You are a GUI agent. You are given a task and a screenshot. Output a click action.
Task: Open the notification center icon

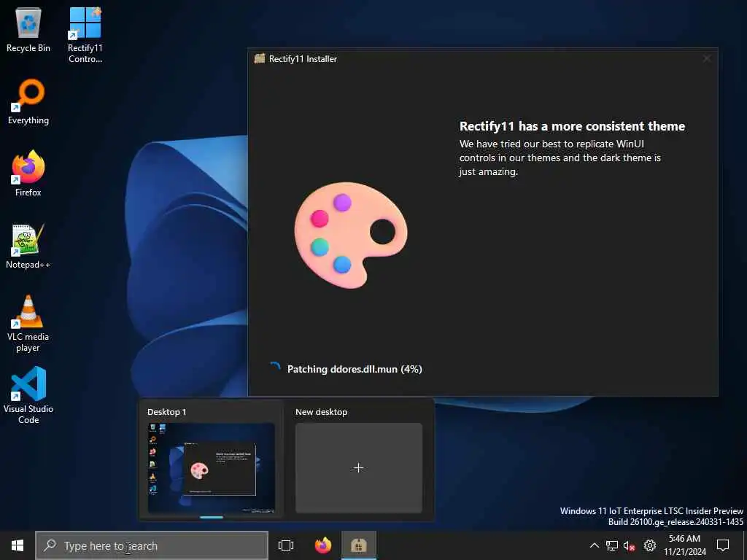point(723,545)
